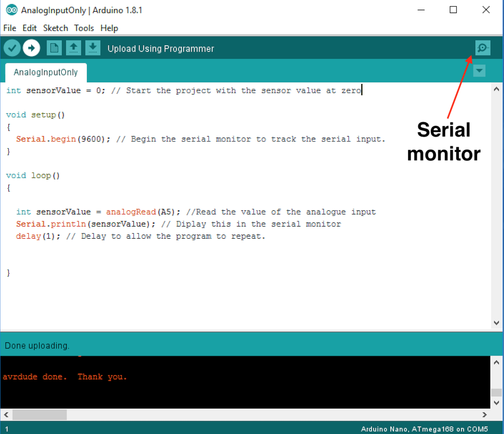Click horizontal scrollbar right arrow
Screen dimensions: 504x434
(x=485, y=415)
